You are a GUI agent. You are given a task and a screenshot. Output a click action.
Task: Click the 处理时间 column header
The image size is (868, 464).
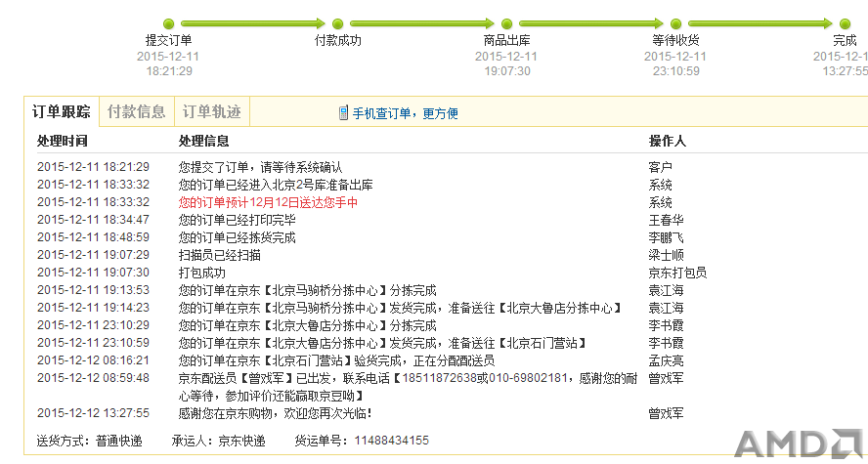pyautogui.click(x=62, y=141)
